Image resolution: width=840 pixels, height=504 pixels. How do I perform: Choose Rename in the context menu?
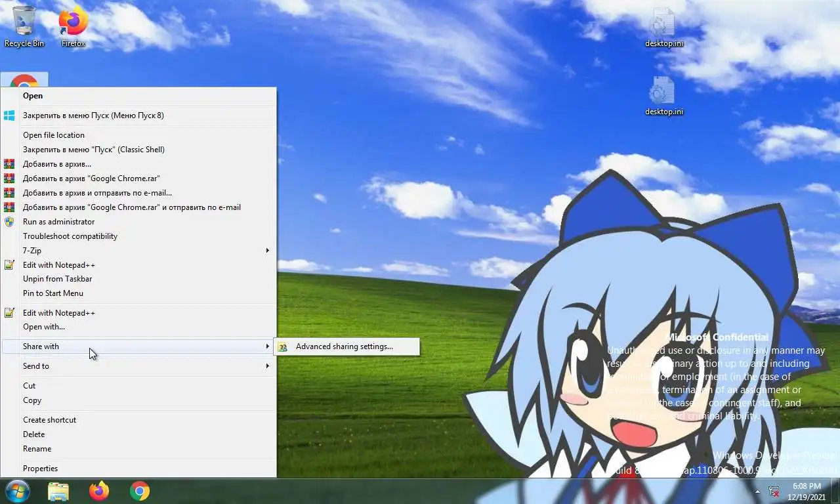(139, 449)
